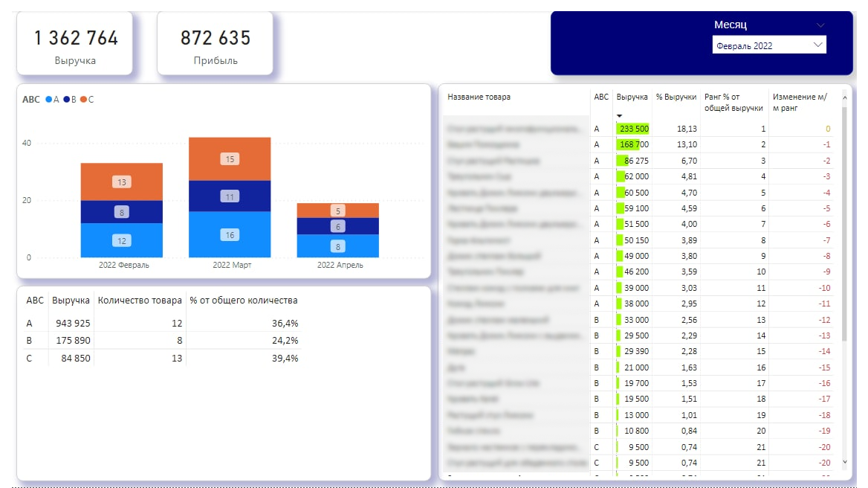The width and height of the screenshot is (868, 488).
Task: Sort by % Выручки column header
Action: coord(676,97)
